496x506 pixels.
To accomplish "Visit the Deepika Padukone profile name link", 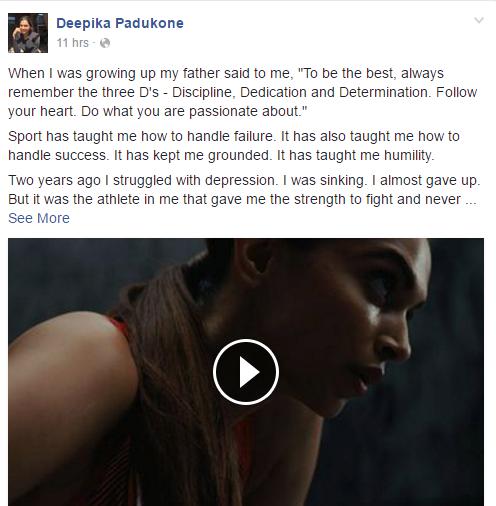I will point(120,23).
